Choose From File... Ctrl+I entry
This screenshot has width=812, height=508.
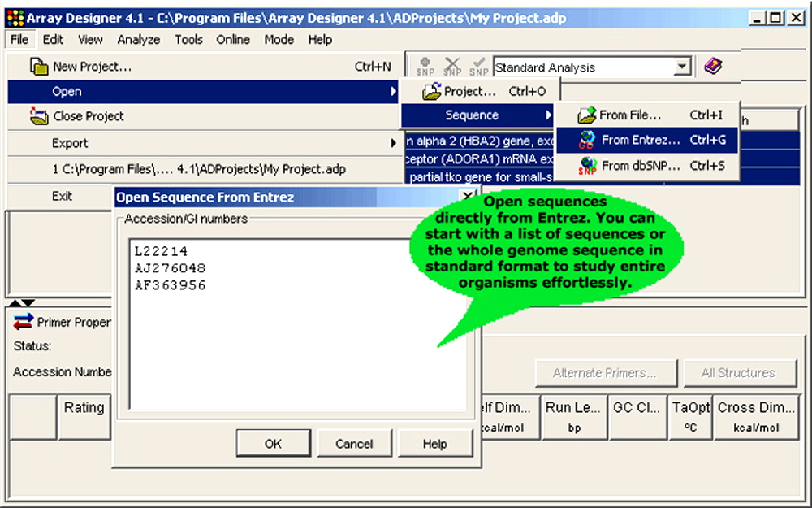(x=647, y=115)
